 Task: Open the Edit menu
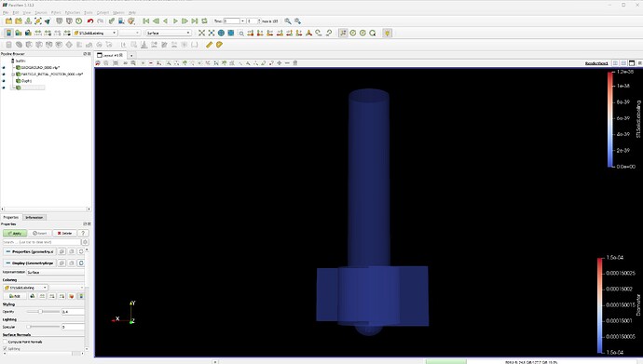click(x=16, y=13)
